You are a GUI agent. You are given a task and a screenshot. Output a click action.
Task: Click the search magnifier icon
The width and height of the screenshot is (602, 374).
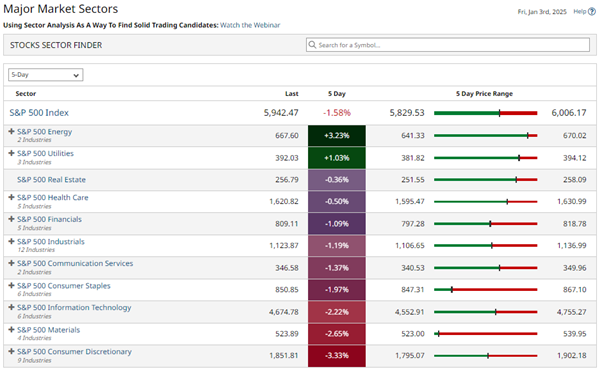[x=312, y=45]
